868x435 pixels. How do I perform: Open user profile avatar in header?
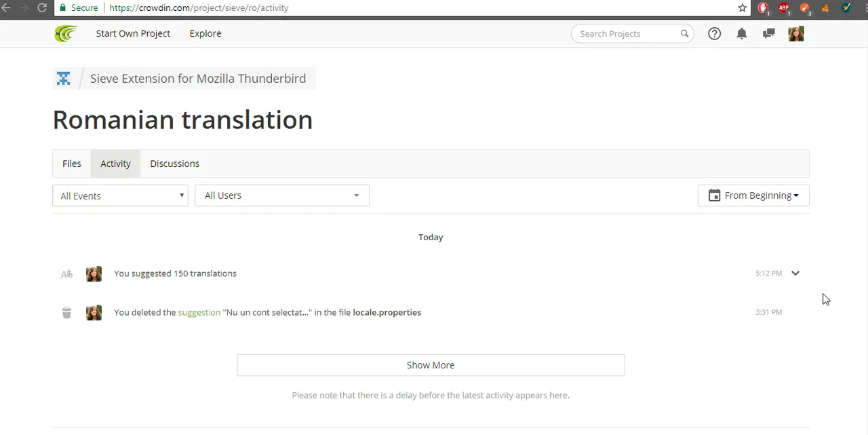coord(796,33)
